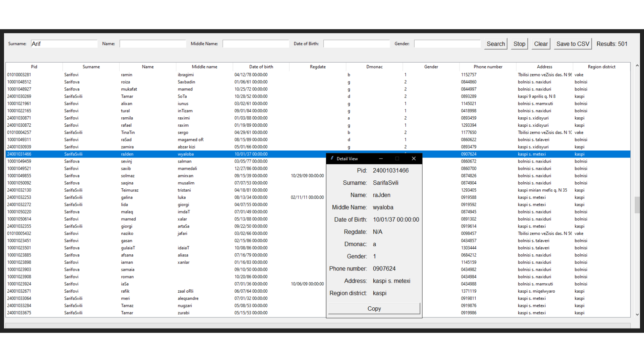Click the Date of birth column header
This screenshot has width=644, height=362.
pos(261,67)
